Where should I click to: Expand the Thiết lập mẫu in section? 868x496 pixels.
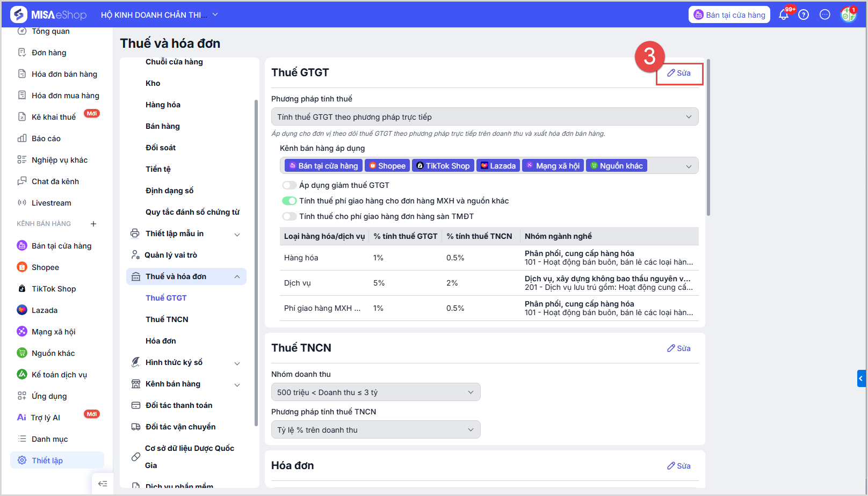(237, 234)
